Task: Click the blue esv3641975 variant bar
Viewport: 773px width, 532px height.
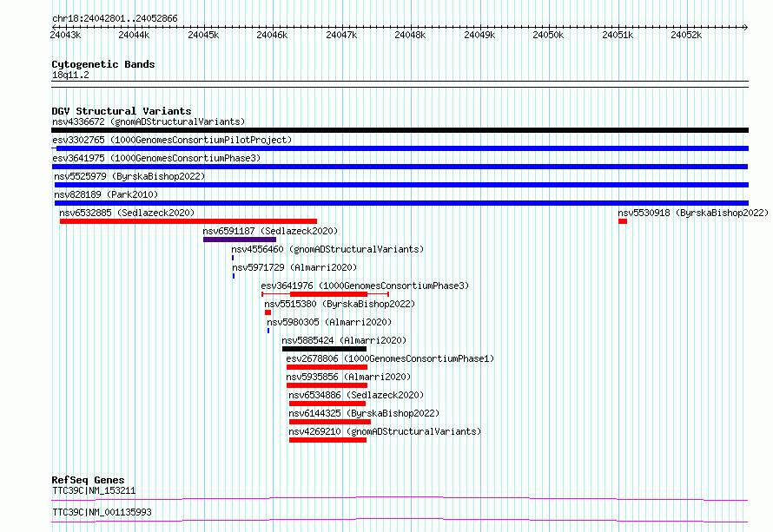Action: pos(400,167)
